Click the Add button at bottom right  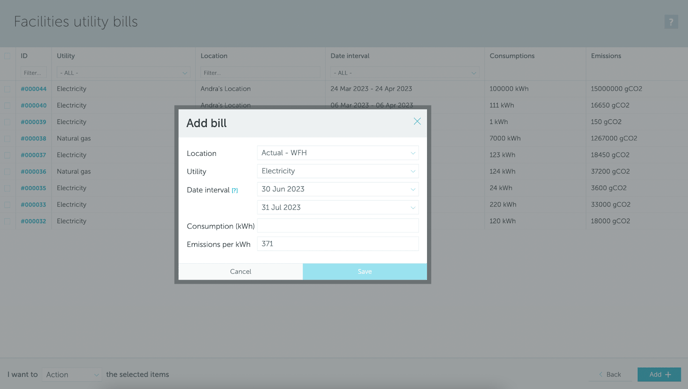(x=659, y=375)
